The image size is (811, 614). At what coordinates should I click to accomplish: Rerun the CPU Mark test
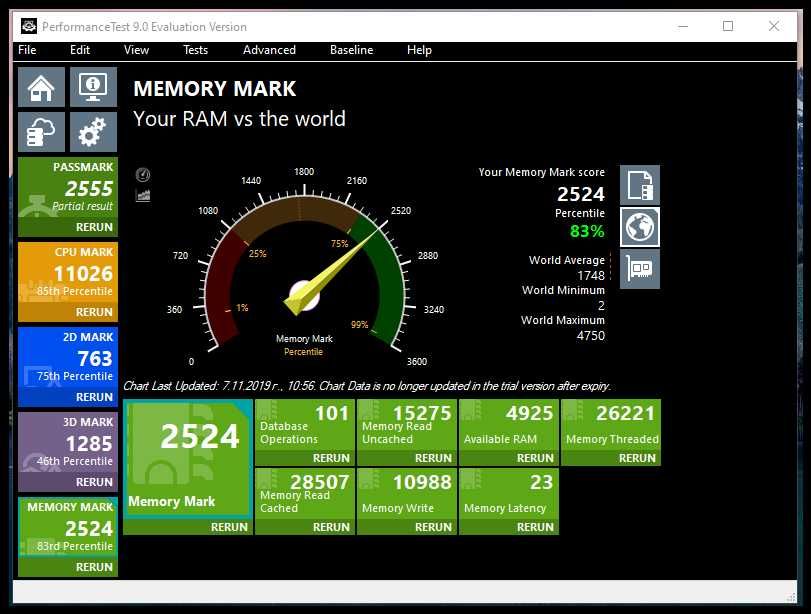click(x=94, y=312)
